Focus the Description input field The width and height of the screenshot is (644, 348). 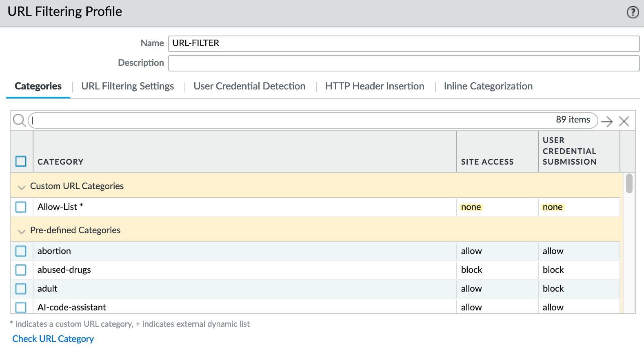[x=404, y=63]
